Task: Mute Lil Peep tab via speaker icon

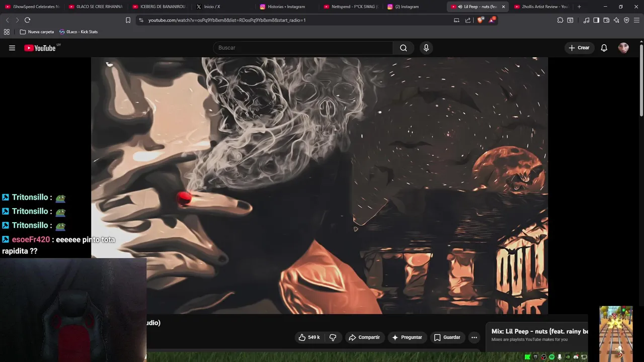Action: (x=460, y=7)
